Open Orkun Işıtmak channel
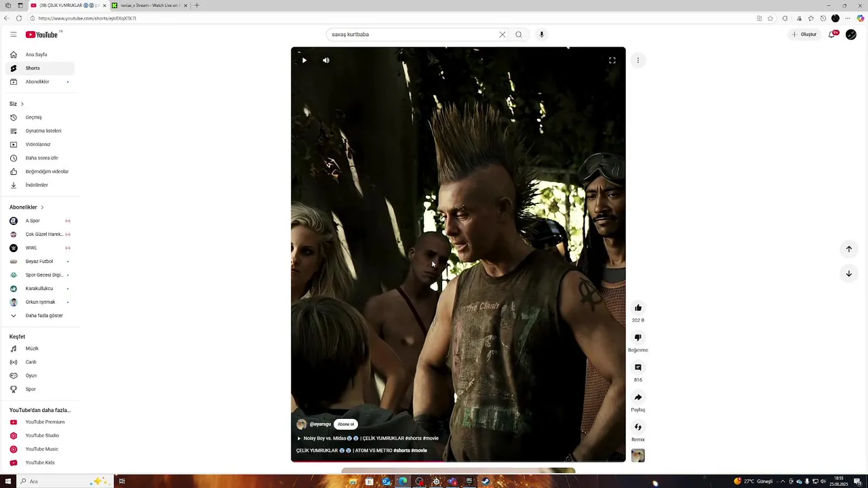The width and height of the screenshot is (868, 488). [x=40, y=302]
